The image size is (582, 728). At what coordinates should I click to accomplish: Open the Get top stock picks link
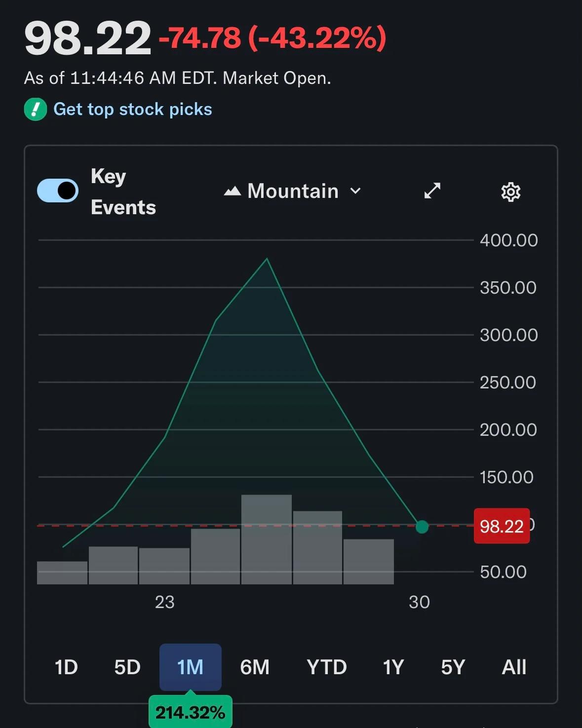tap(132, 109)
